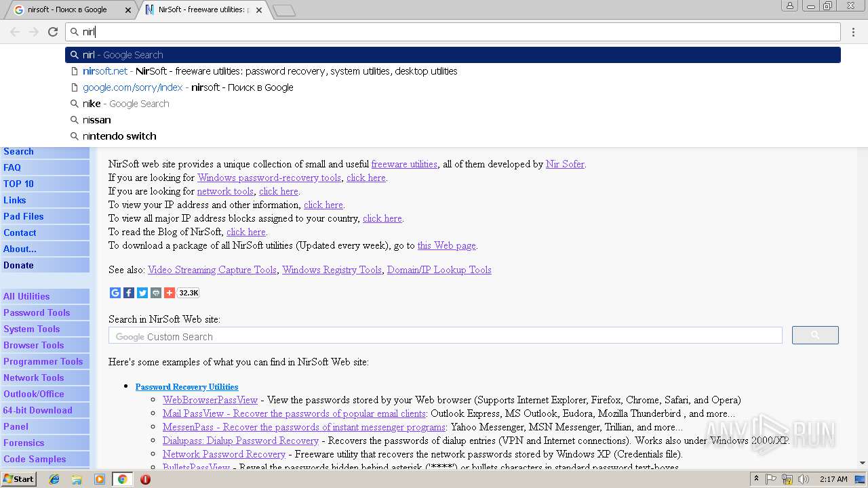
Task: Select 'nirl - Google Search' suggestion
Action: (x=453, y=55)
